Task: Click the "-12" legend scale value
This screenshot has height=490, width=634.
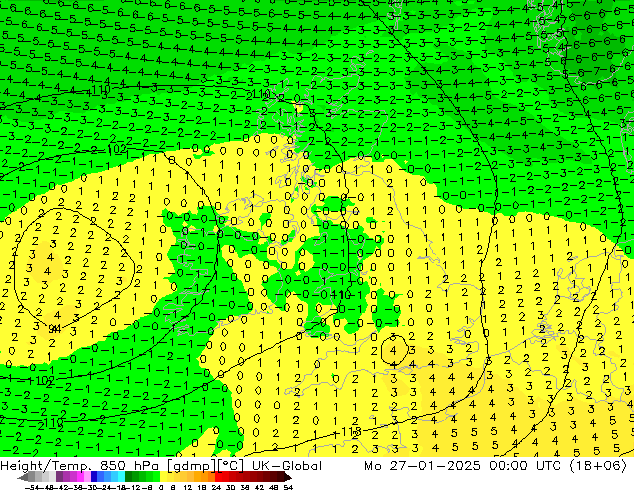Action: [x=133, y=487]
